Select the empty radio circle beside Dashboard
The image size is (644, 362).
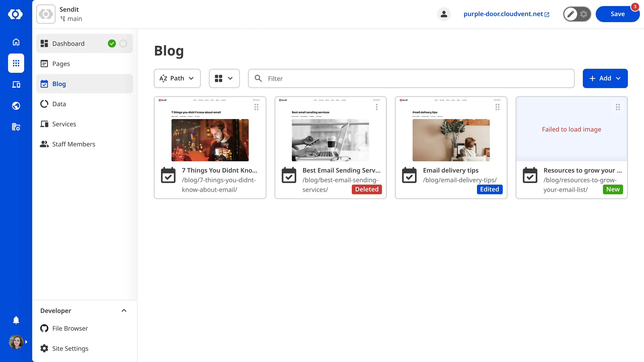click(x=123, y=43)
